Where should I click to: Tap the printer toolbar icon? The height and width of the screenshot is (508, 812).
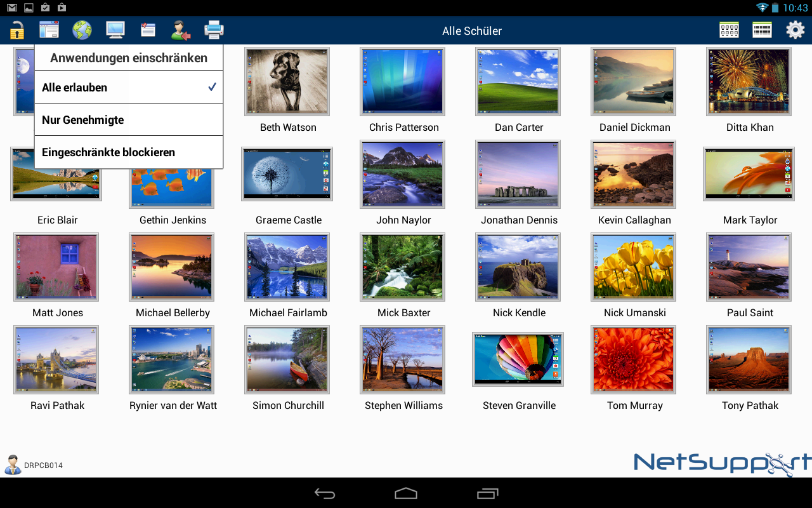point(214,30)
